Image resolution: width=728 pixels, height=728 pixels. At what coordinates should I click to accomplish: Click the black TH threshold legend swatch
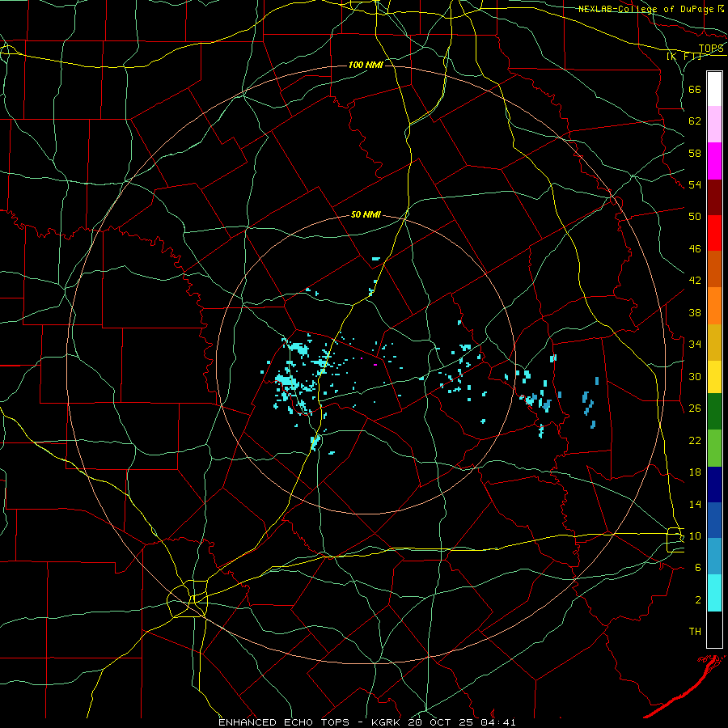tap(714, 629)
